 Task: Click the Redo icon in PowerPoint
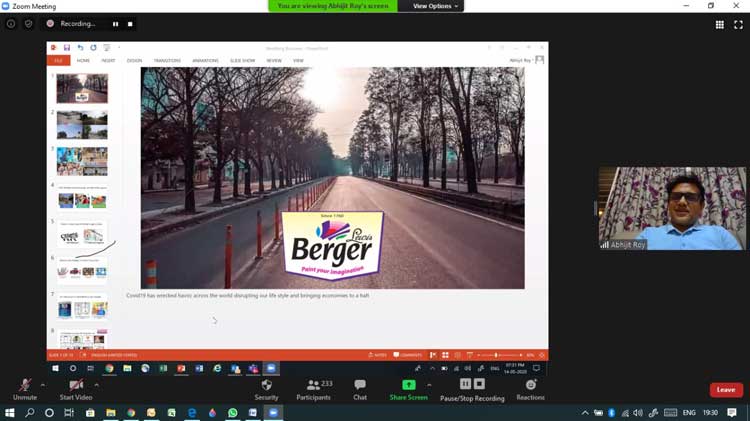(x=93, y=48)
